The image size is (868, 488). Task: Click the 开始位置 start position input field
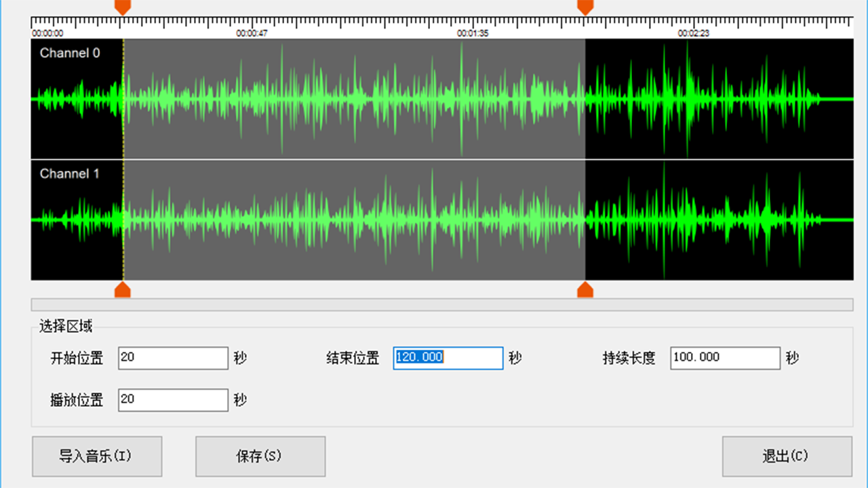click(173, 358)
